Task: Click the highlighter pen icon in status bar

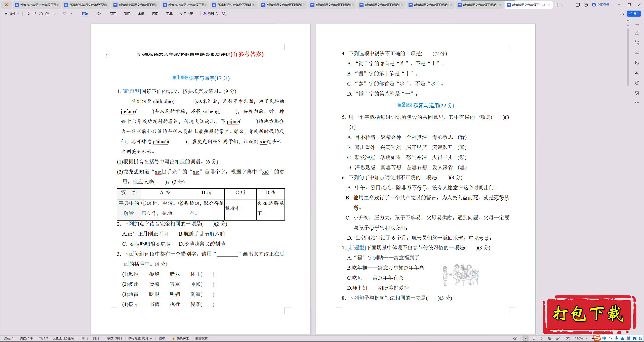Action: 558,338
